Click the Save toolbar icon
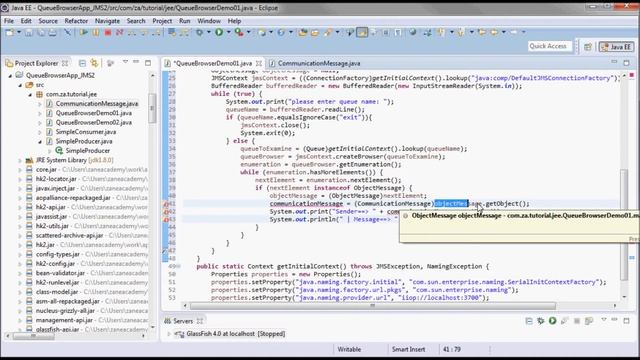Screen dimensions: 640x360 tap(29, 32)
